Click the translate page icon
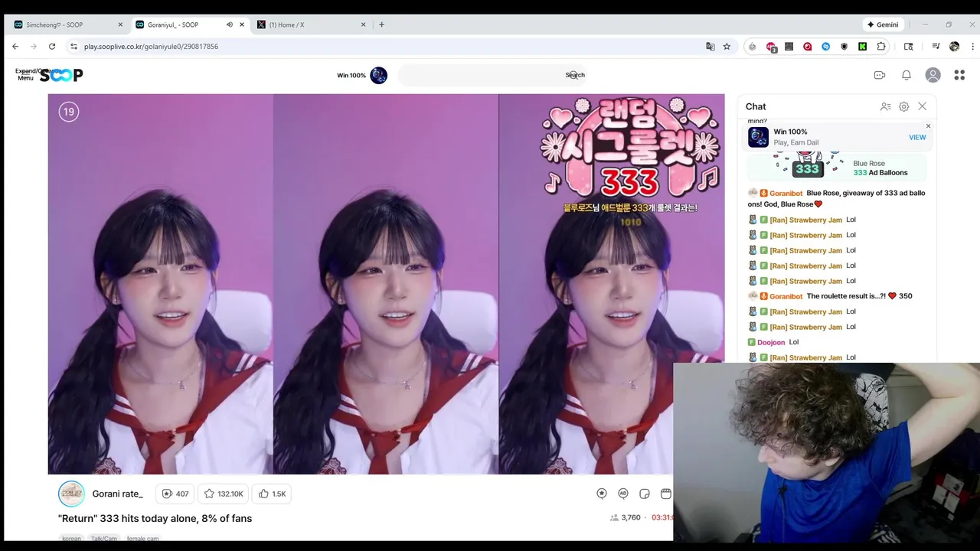This screenshot has width=980, height=551. [710, 47]
